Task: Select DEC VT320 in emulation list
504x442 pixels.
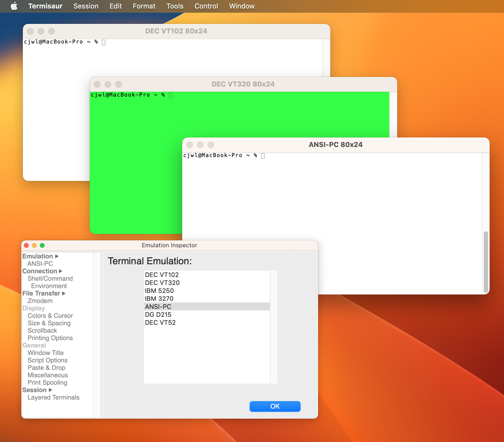Action: coord(207,283)
